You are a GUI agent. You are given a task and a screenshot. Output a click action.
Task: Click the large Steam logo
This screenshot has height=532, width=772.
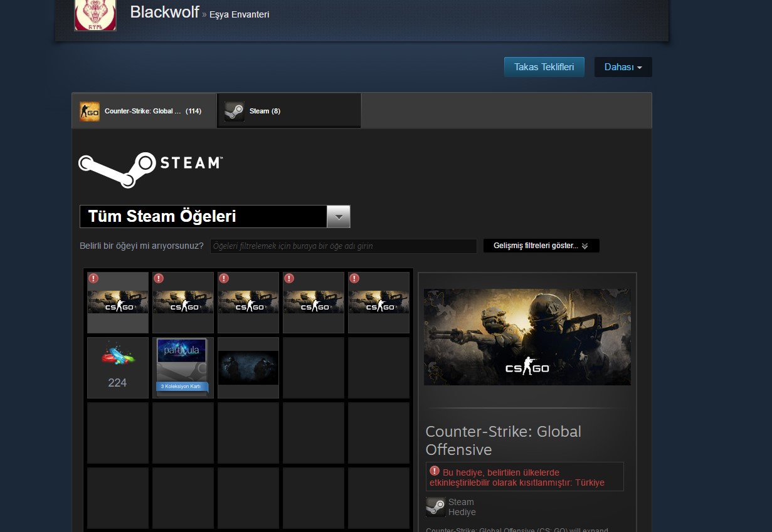pyautogui.click(x=151, y=169)
